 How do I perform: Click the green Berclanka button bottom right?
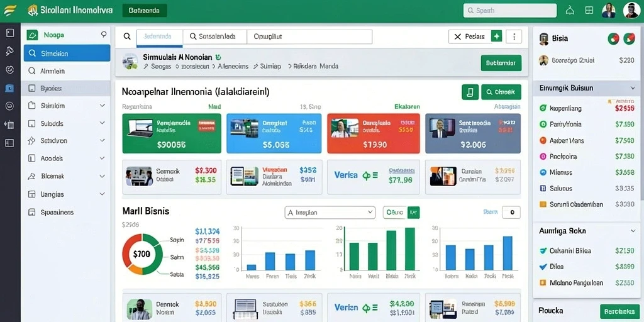pos(619,312)
